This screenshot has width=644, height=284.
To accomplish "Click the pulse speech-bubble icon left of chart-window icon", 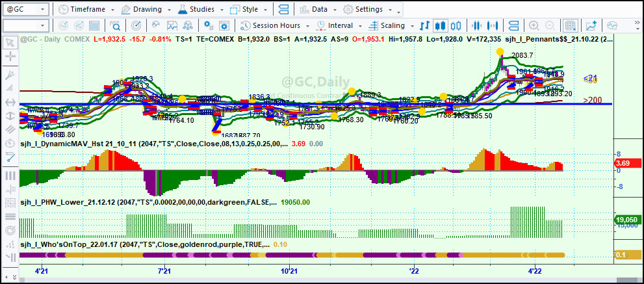I will click(156, 25).
